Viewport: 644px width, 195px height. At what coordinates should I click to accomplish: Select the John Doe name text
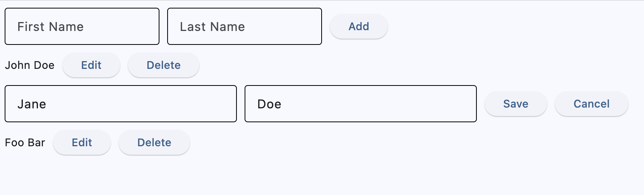tap(30, 65)
